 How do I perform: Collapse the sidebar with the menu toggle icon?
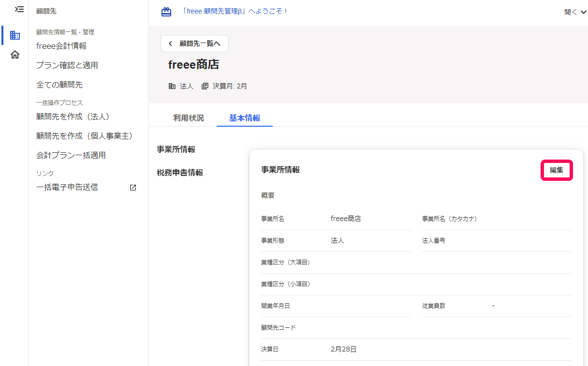[19, 9]
